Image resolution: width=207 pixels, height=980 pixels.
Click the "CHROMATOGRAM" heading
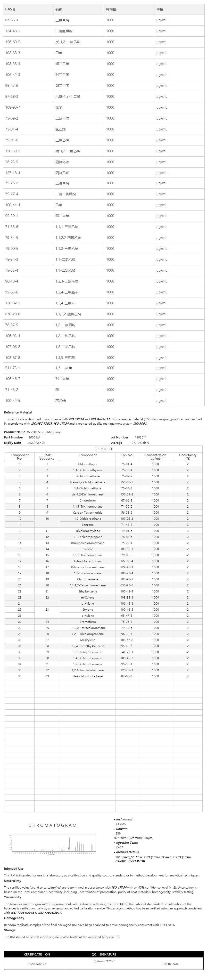click(52, 826)
